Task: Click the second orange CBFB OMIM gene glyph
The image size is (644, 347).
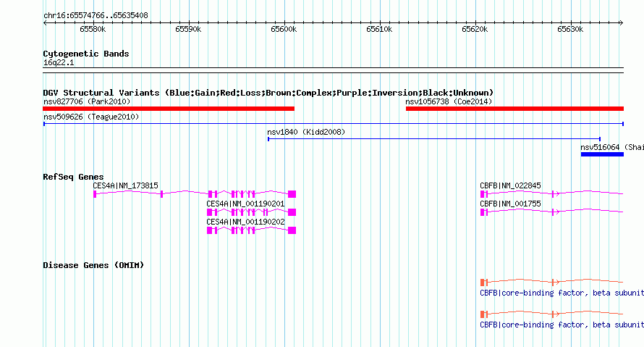Action: (x=551, y=314)
